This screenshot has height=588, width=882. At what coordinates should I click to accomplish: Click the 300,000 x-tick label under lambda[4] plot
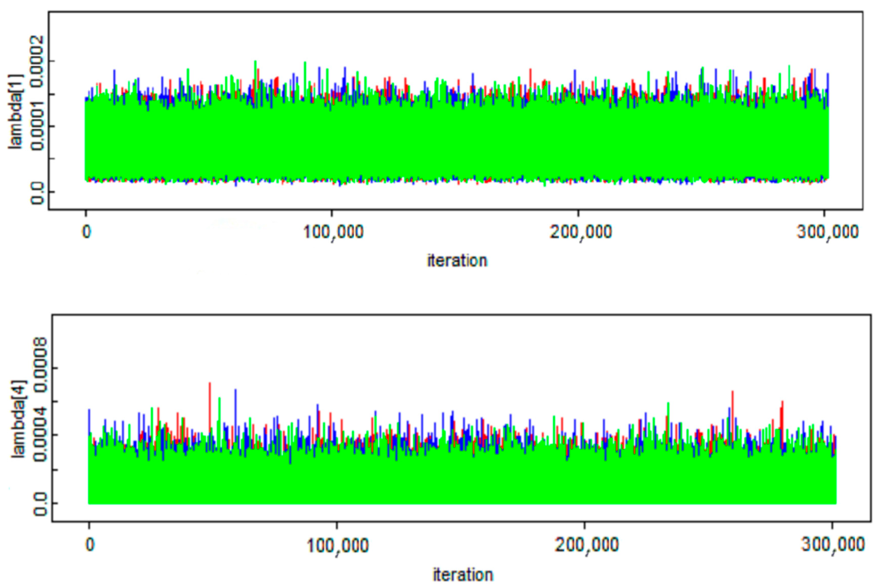(833, 545)
